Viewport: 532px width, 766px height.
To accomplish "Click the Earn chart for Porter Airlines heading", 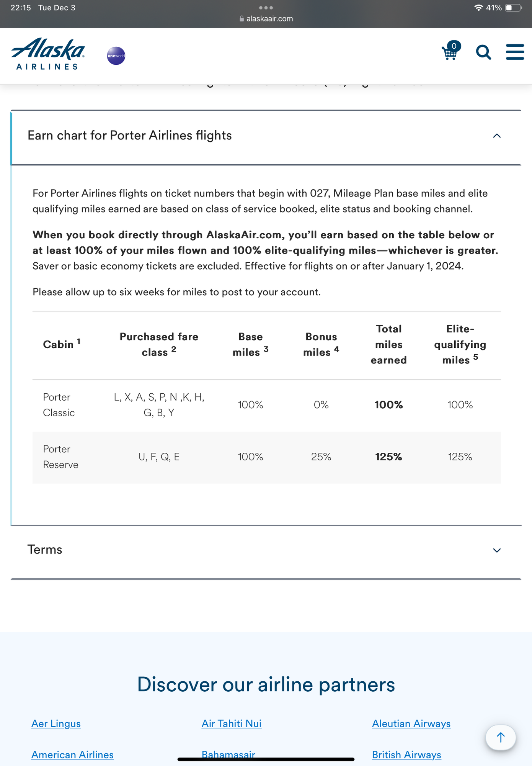I will tap(130, 136).
